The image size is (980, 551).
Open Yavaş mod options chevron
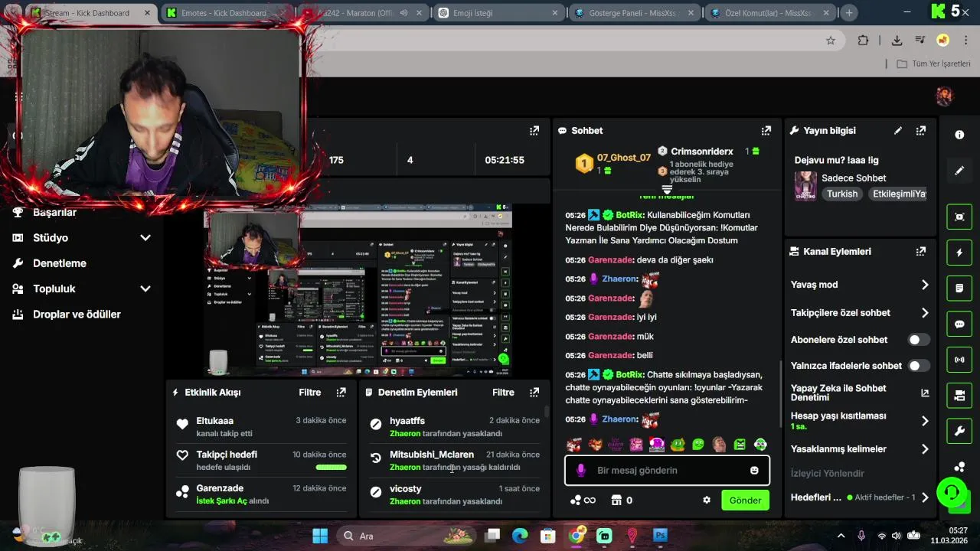[925, 285]
